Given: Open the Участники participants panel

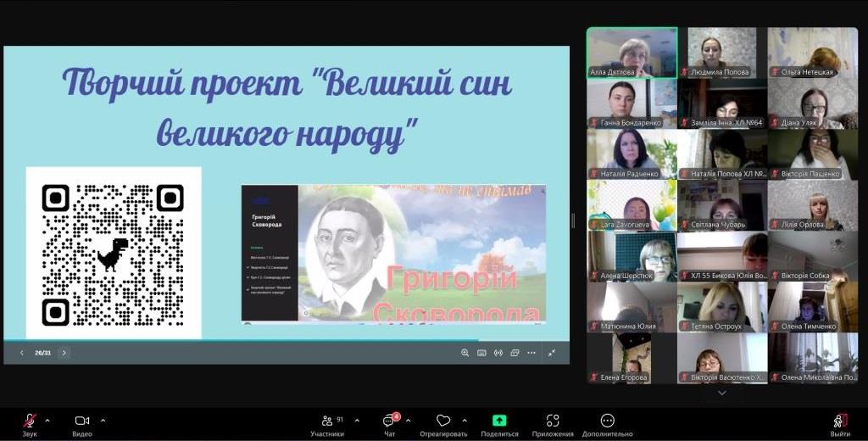Looking at the screenshot, I should pos(328,425).
